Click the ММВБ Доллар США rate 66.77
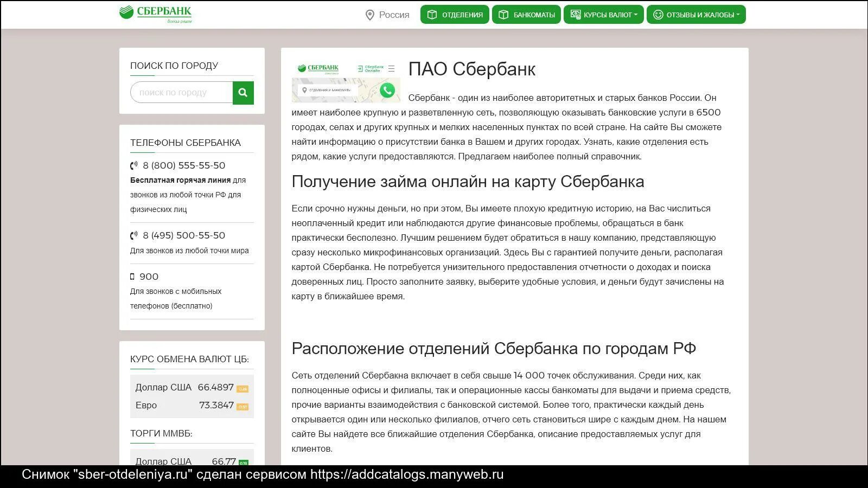Viewport: 868px width, 488px height. tap(224, 461)
